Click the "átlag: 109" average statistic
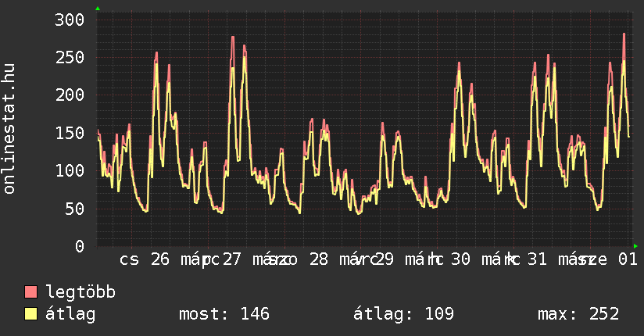The image size is (644, 336). click(x=403, y=314)
